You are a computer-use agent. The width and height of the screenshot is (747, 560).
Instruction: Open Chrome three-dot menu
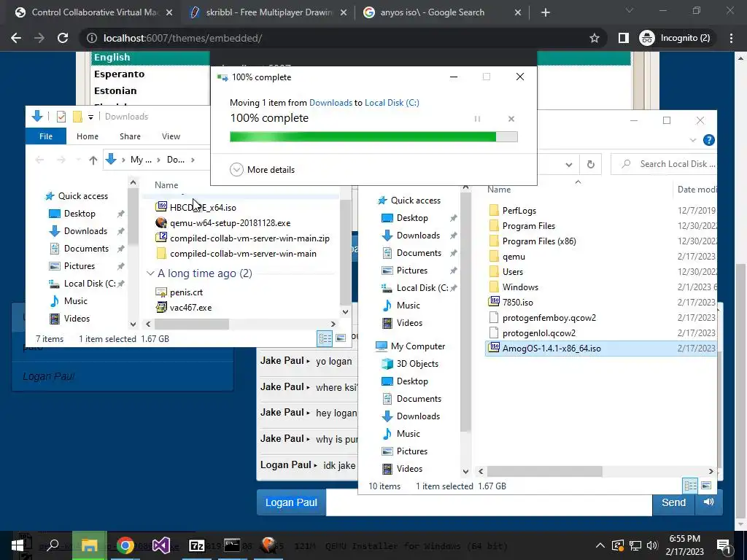pyautogui.click(x=731, y=38)
